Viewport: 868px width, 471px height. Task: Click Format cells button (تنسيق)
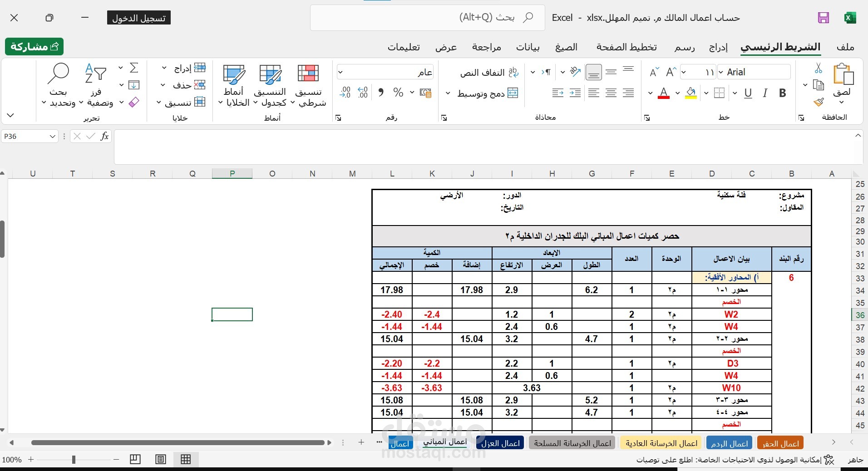click(181, 102)
